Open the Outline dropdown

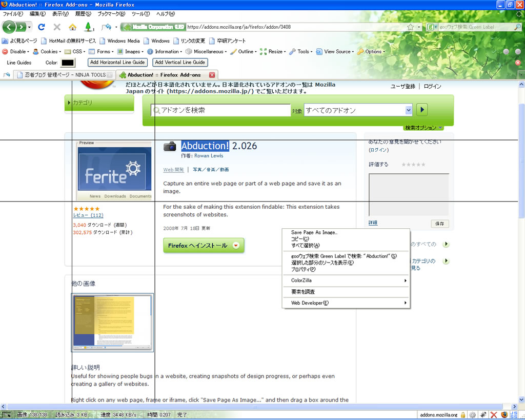click(244, 52)
